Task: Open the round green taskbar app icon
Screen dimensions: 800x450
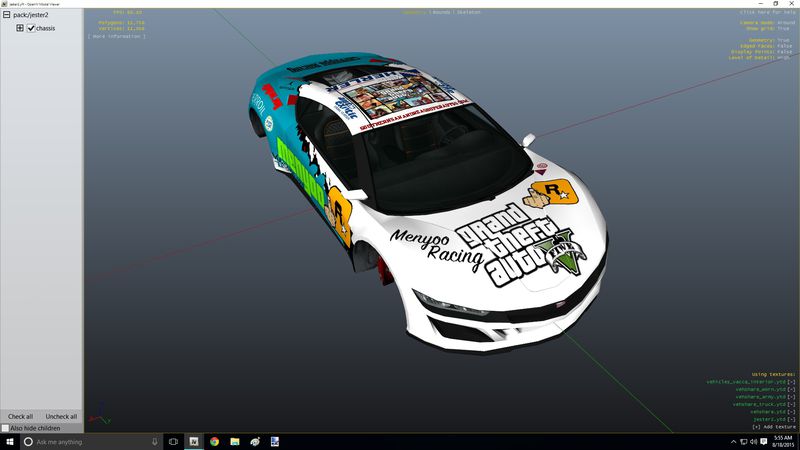Action: (x=255, y=442)
